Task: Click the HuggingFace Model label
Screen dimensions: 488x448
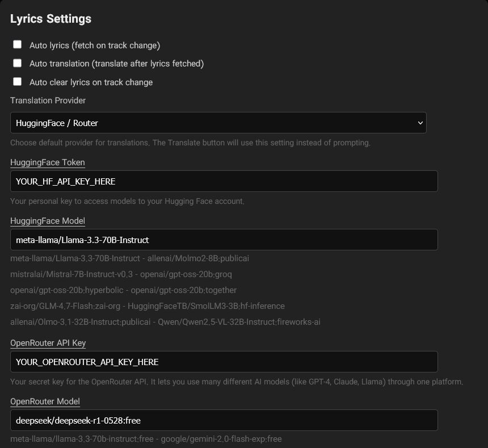Action: coord(48,221)
